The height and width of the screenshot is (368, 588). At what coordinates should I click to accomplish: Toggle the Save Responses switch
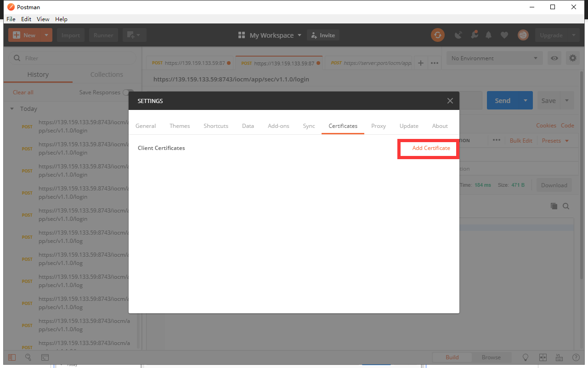(x=128, y=92)
